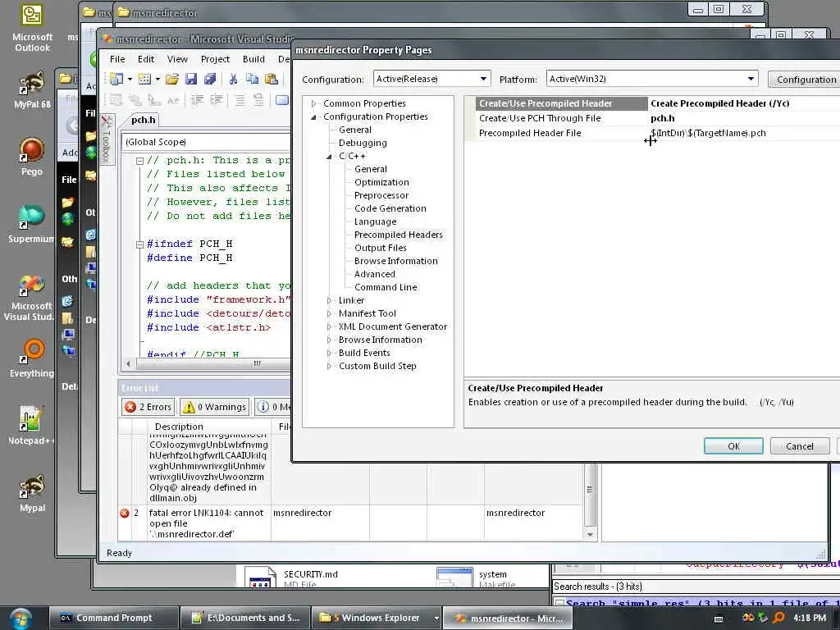Click the Paste clipboard icon
Image resolution: width=840 pixels, height=630 pixels.
click(272, 79)
